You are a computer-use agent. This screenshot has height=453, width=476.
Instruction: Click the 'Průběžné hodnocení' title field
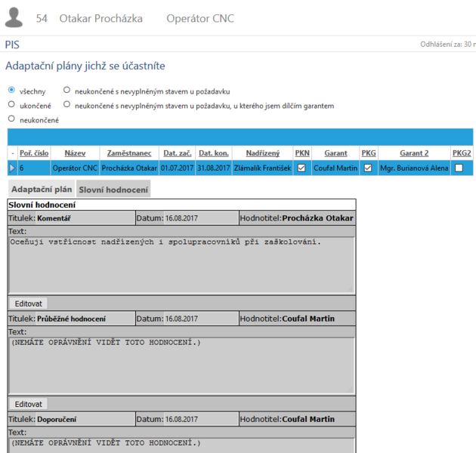click(85, 319)
